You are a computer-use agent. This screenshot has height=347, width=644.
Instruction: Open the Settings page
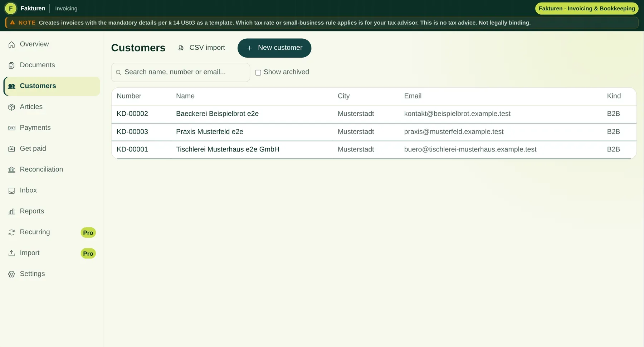coord(52,274)
